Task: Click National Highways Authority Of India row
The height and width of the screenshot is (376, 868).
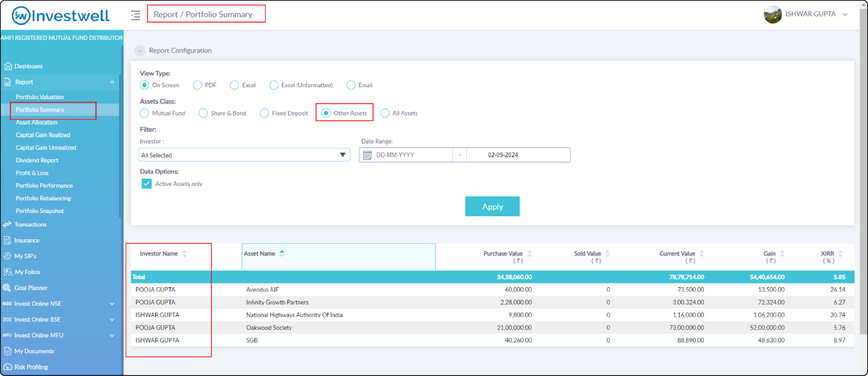Action: point(493,315)
